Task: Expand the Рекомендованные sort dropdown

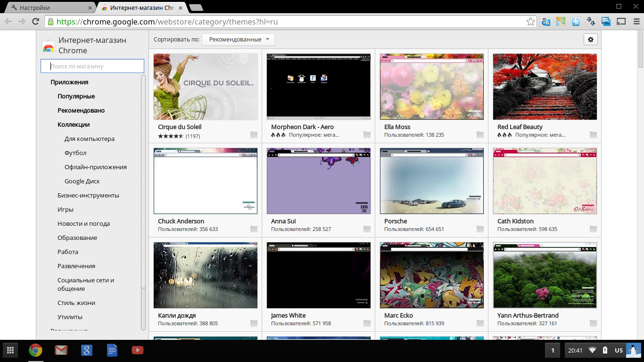Action: click(238, 40)
